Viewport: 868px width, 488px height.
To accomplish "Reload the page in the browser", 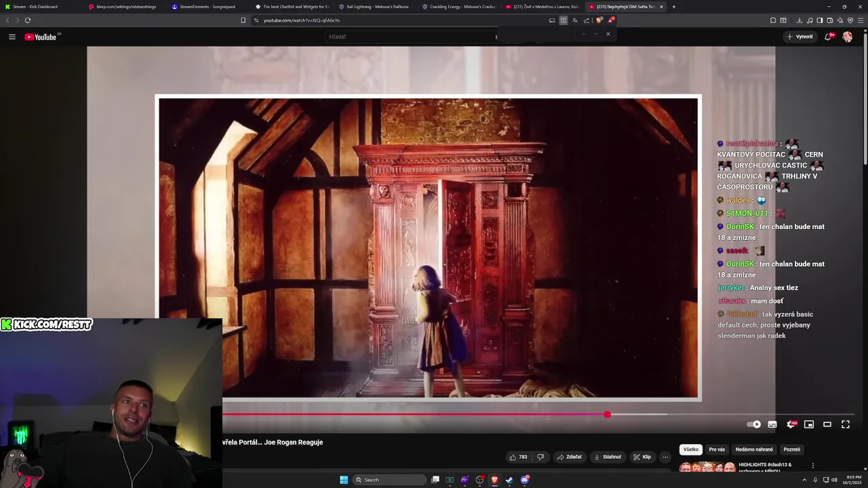I will click(x=28, y=20).
